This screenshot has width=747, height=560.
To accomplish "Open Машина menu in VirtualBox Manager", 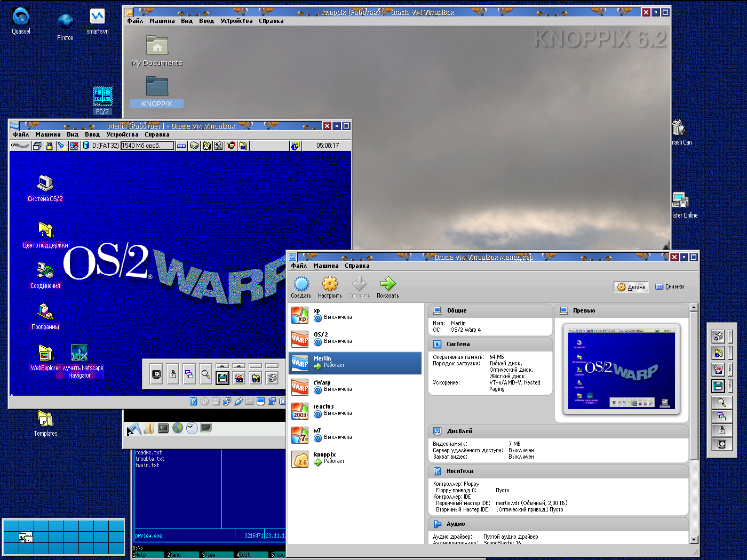I will (326, 266).
